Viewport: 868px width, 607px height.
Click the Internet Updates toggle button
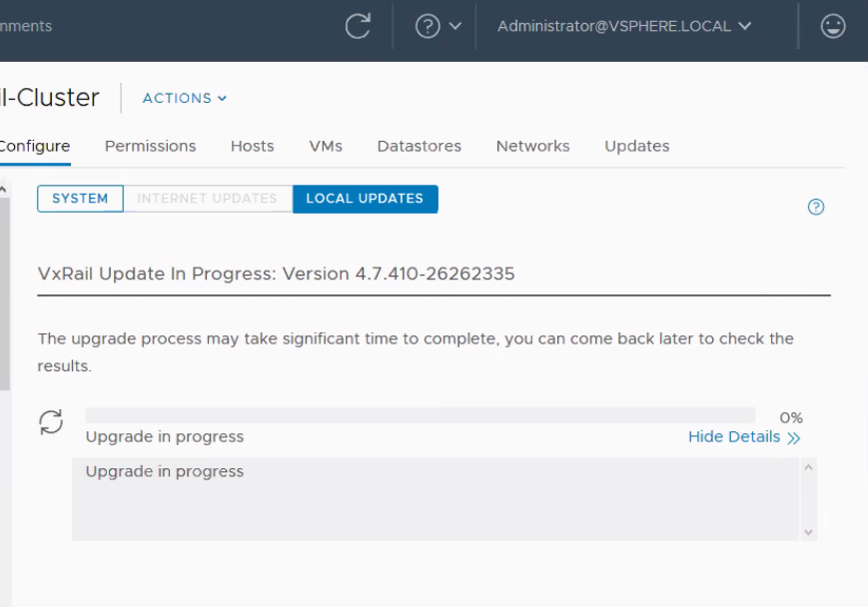[x=207, y=199]
